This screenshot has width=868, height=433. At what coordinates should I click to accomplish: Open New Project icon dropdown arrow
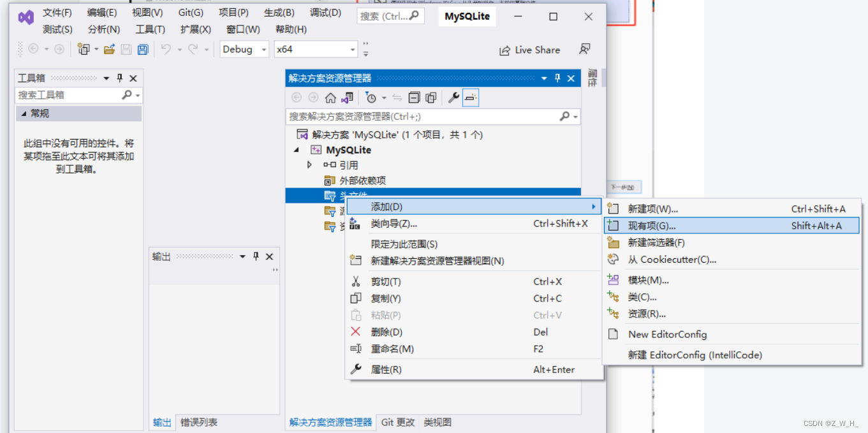(x=96, y=50)
